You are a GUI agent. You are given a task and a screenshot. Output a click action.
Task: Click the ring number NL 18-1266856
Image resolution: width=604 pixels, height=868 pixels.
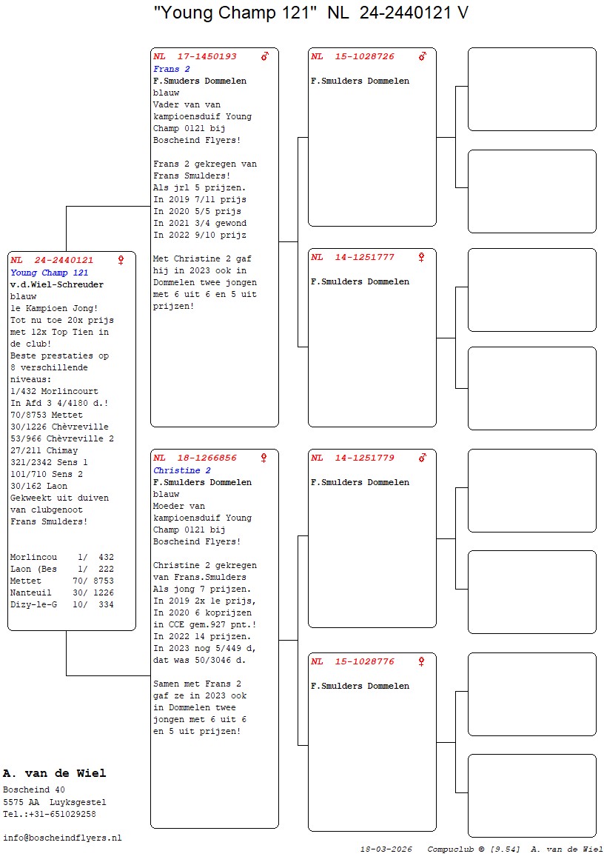click(x=195, y=458)
